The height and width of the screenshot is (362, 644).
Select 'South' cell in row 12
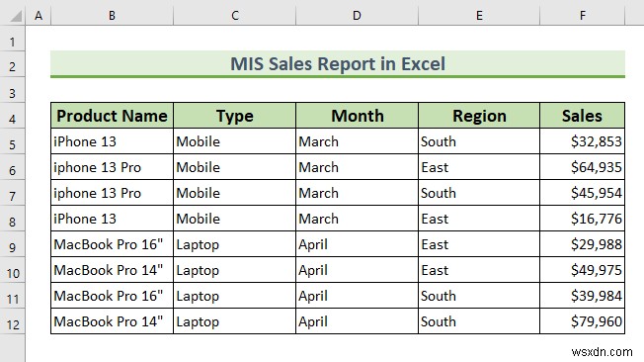[x=479, y=321]
